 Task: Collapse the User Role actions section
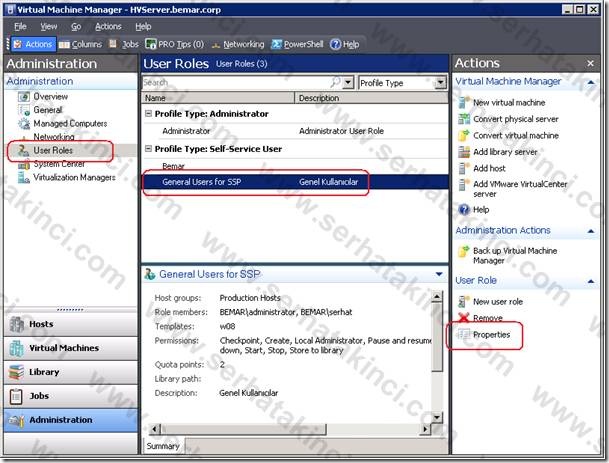tap(591, 280)
